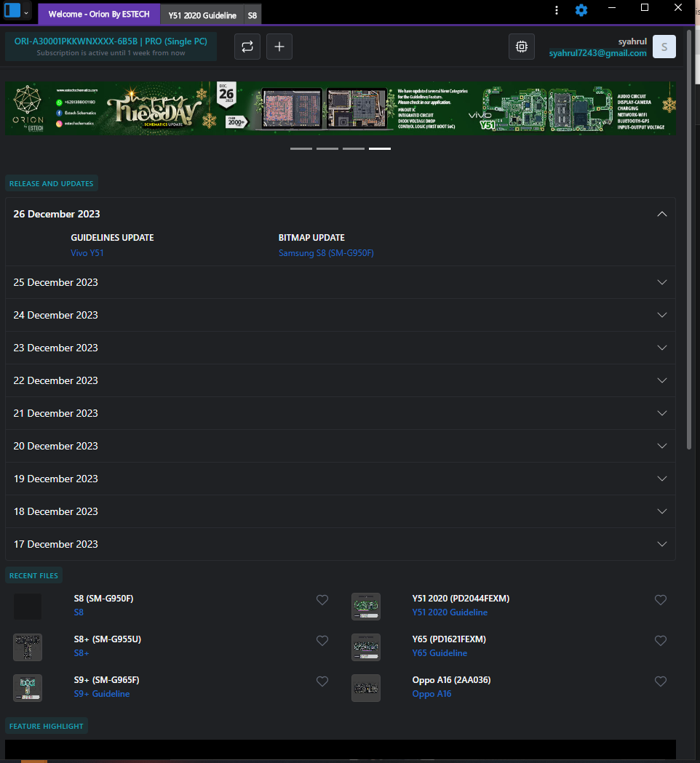Favorite the Oppo A16 (2AA036) file
Image resolution: width=700 pixels, height=763 pixels.
tap(661, 682)
